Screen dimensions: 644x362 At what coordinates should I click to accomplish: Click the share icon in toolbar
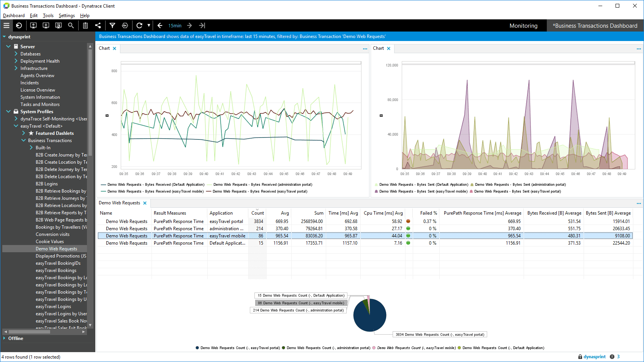click(98, 25)
